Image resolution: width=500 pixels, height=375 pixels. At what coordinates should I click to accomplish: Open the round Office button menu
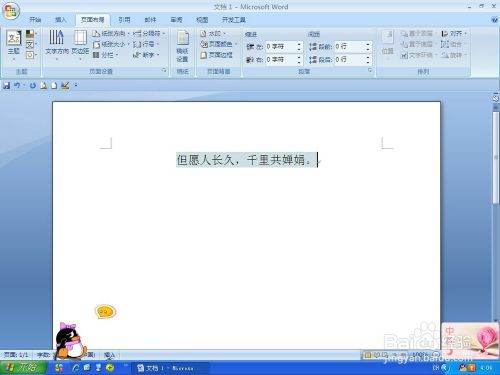click(x=11, y=11)
